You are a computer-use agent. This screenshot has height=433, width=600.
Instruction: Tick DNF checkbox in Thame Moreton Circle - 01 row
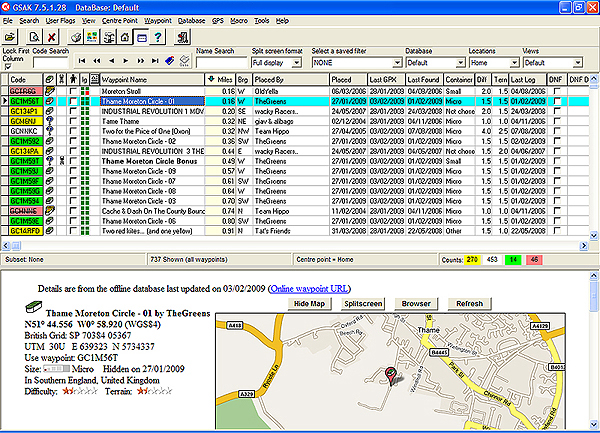pyautogui.click(x=557, y=101)
